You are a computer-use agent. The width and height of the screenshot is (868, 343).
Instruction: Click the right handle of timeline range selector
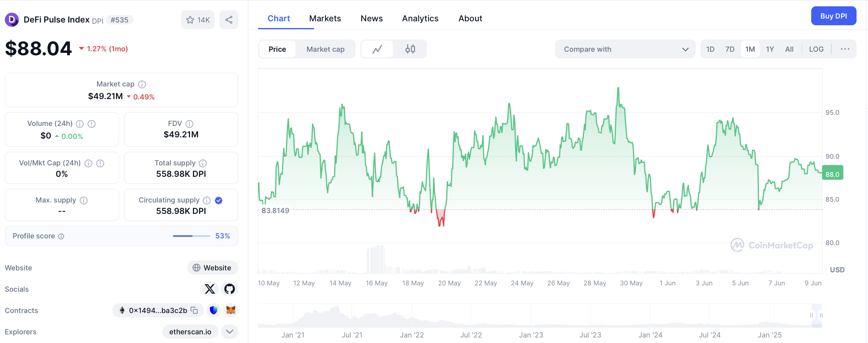pos(821,315)
